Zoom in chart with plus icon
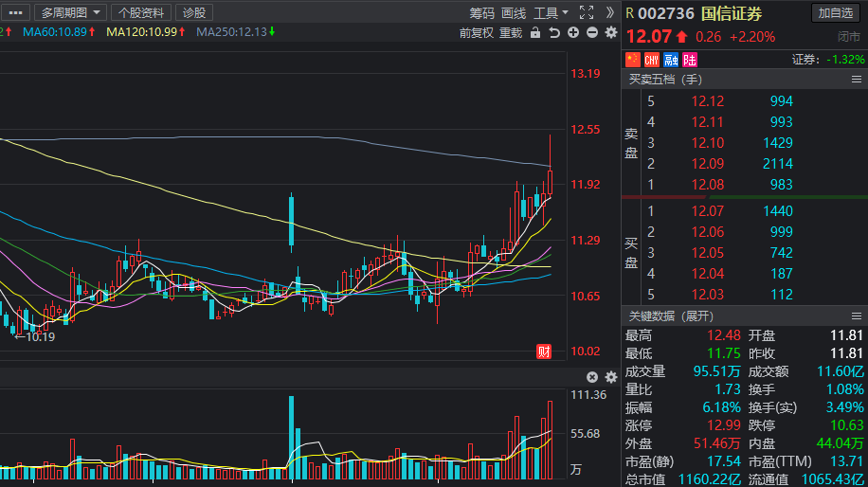This screenshot has height=487, width=868. point(573,33)
